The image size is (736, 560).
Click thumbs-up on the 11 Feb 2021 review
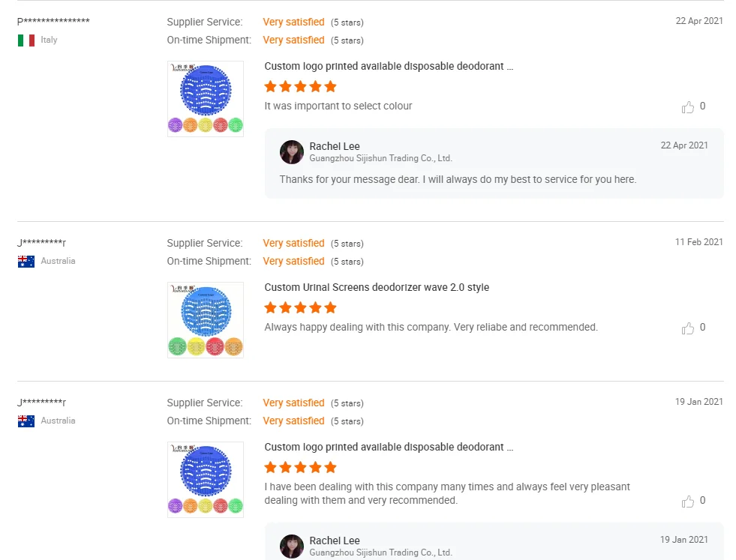688,328
